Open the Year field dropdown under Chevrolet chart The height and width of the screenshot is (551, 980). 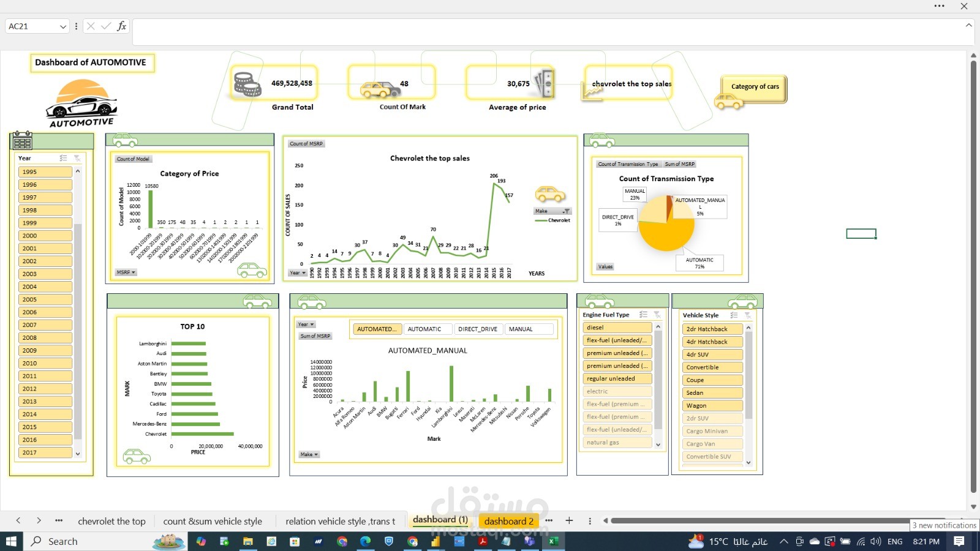[298, 273]
